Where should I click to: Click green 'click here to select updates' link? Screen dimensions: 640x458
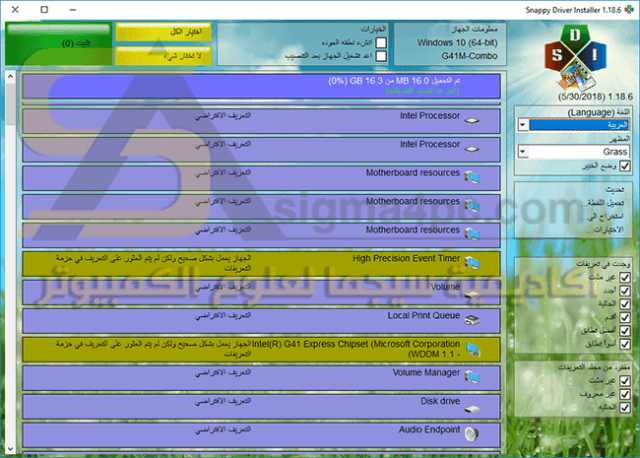pos(422,91)
